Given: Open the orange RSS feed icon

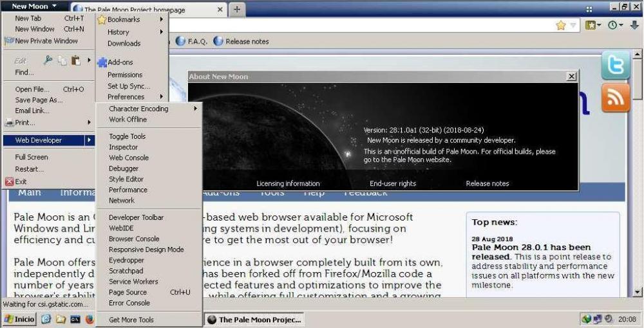Looking at the screenshot, I should 615,98.
